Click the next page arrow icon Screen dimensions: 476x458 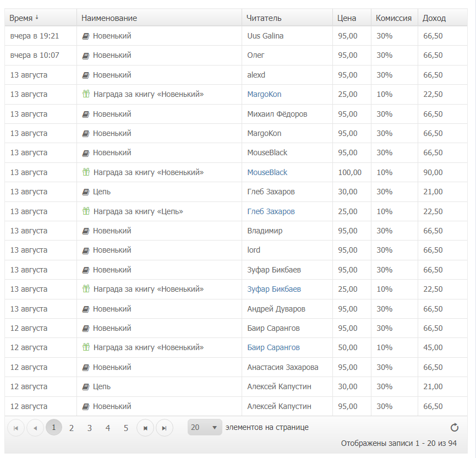coord(145,428)
